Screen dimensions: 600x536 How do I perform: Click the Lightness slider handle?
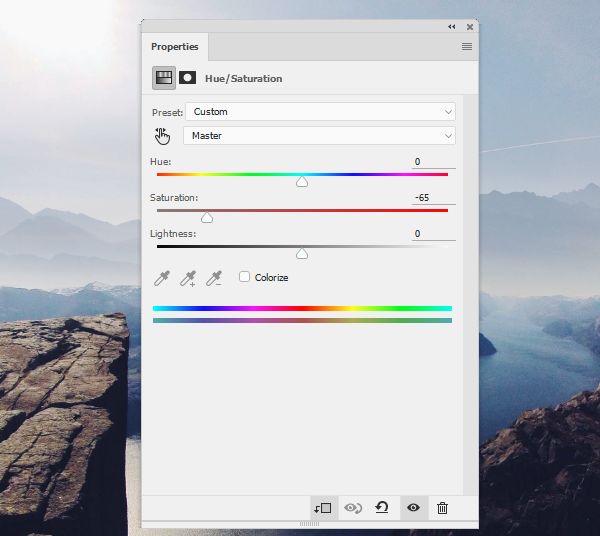point(302,254)
